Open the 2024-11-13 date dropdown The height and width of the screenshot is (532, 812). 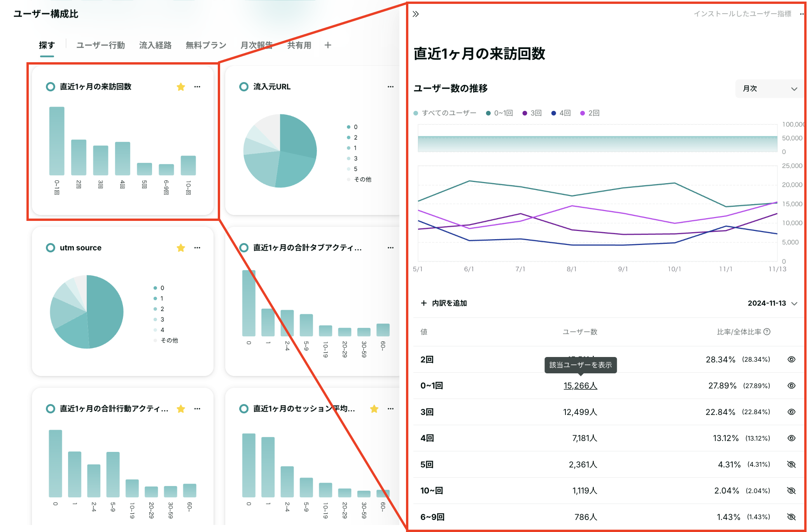[x=772, y=303]
